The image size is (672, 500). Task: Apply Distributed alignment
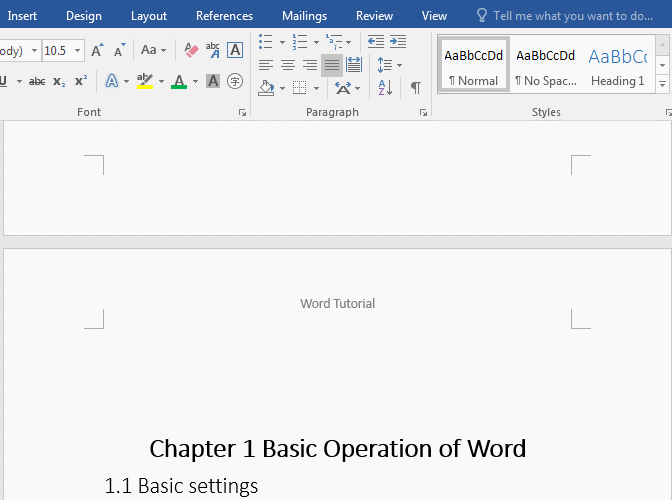coord(354,65)
